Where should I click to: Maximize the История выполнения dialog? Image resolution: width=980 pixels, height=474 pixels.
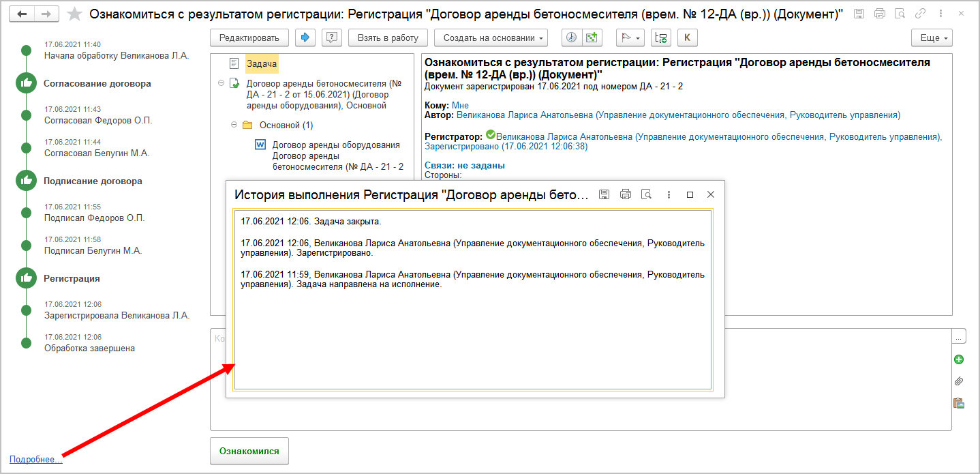[x=690, y=194]
